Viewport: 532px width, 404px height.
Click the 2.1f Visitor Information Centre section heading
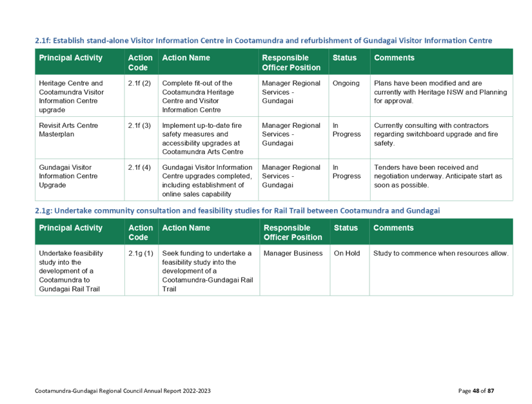[x=263, y=41]
